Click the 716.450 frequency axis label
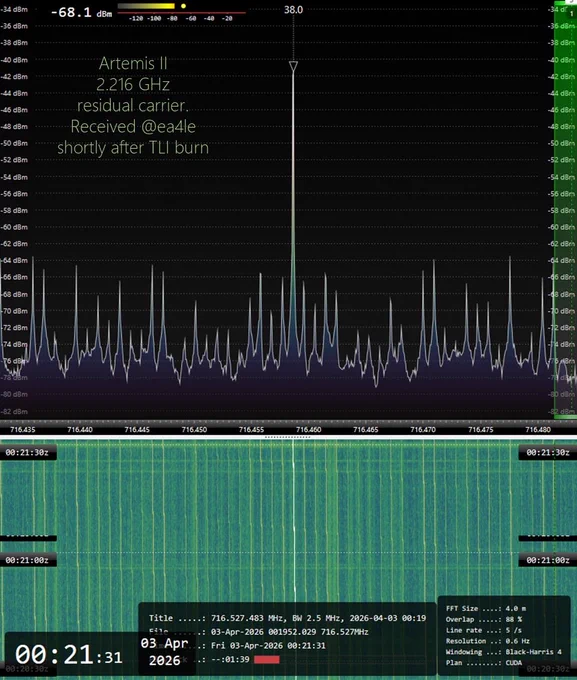This screenshot has width=577, height=680. (x=194, y=429)
